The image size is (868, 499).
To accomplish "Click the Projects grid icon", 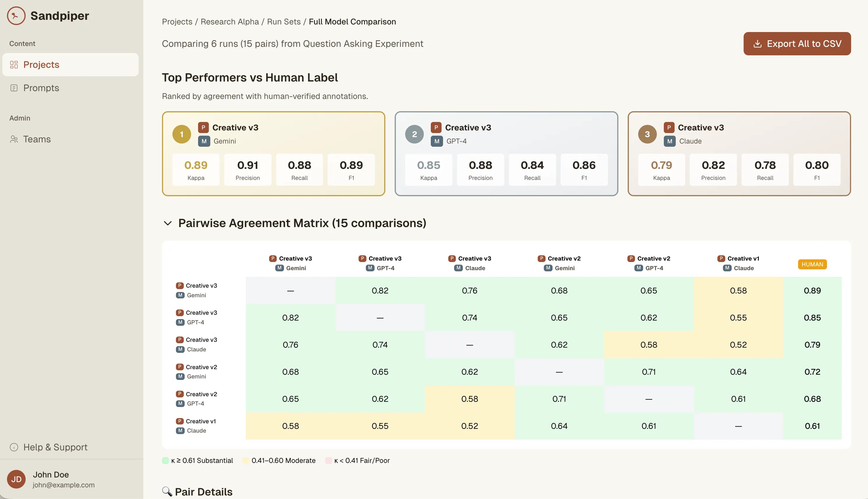I will 14,64.
